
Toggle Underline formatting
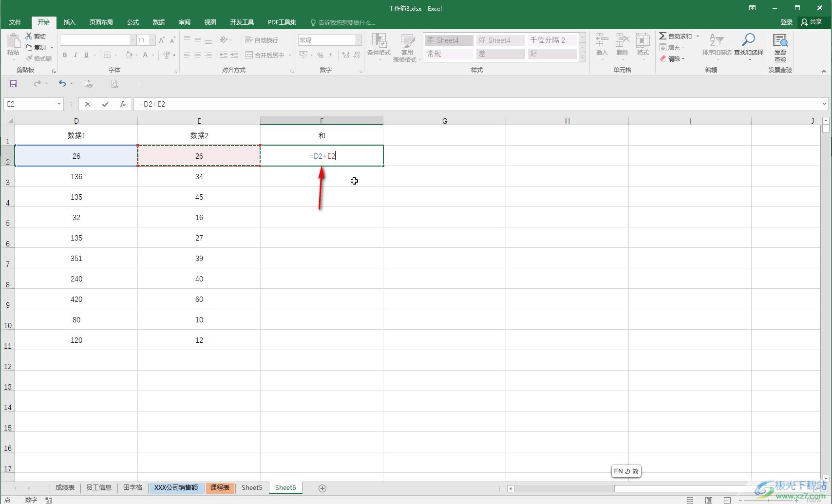tap(86, 55)
